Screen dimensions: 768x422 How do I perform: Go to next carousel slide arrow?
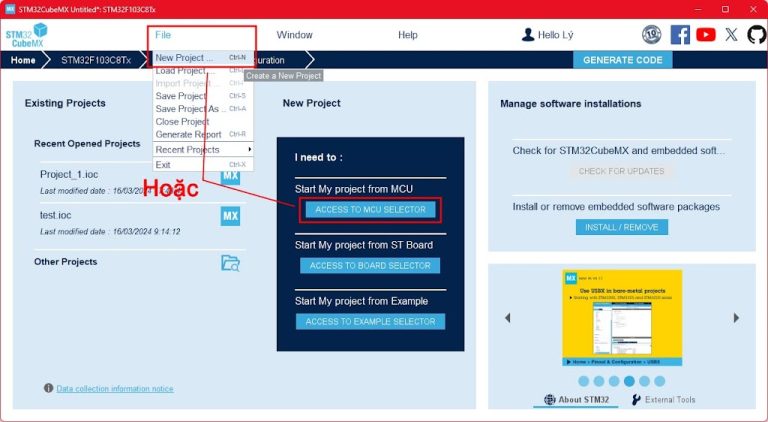click(x=736, y=318)
